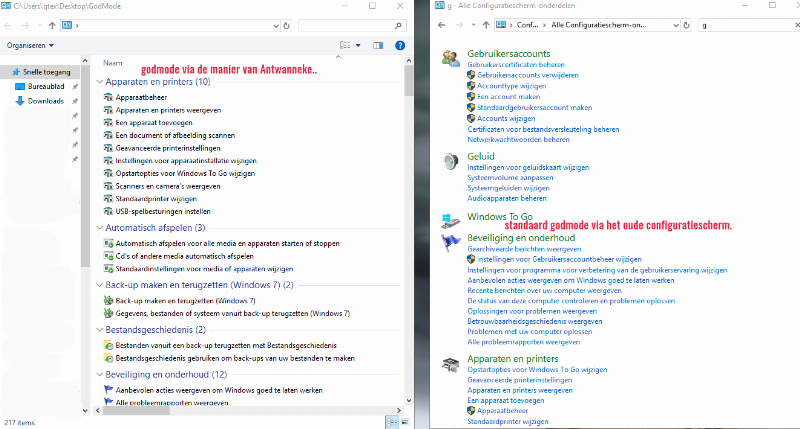Click Conf... breadcrumb in Configuratiescherm address bar
800x429 pixels.
coord(527,25)
